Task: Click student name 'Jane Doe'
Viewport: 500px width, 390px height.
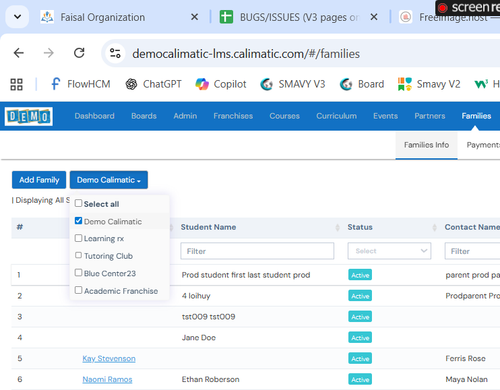Action: 199,338
